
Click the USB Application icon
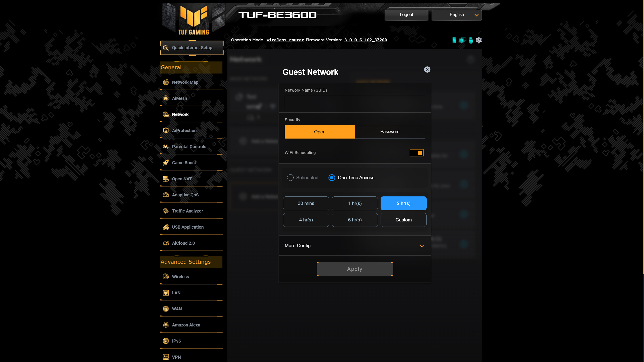tap(166, 227)
